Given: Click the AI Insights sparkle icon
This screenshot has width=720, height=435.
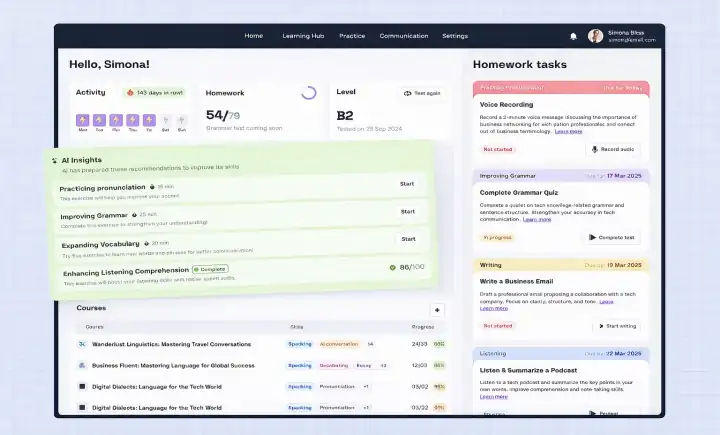Looking at the screenshot, I should coord(55,160).
